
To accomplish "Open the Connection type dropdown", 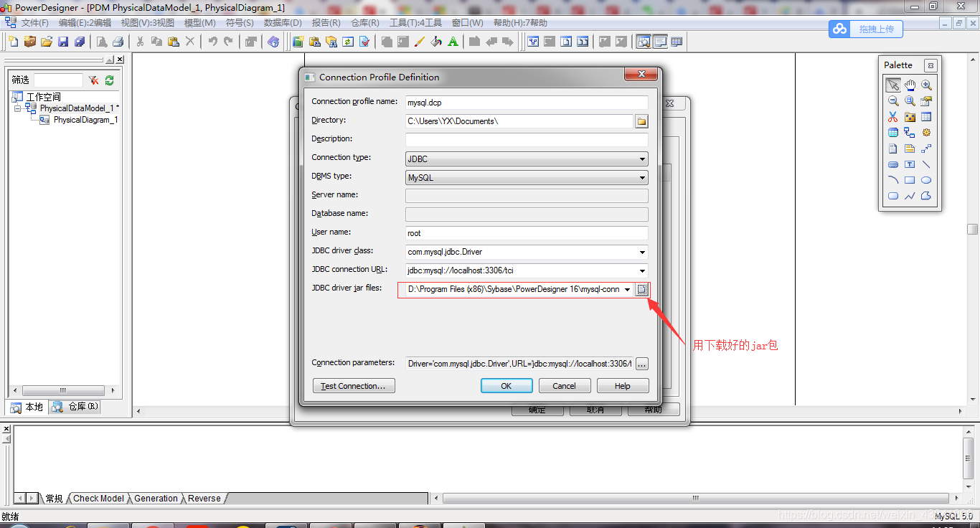I will pos(642,159).
